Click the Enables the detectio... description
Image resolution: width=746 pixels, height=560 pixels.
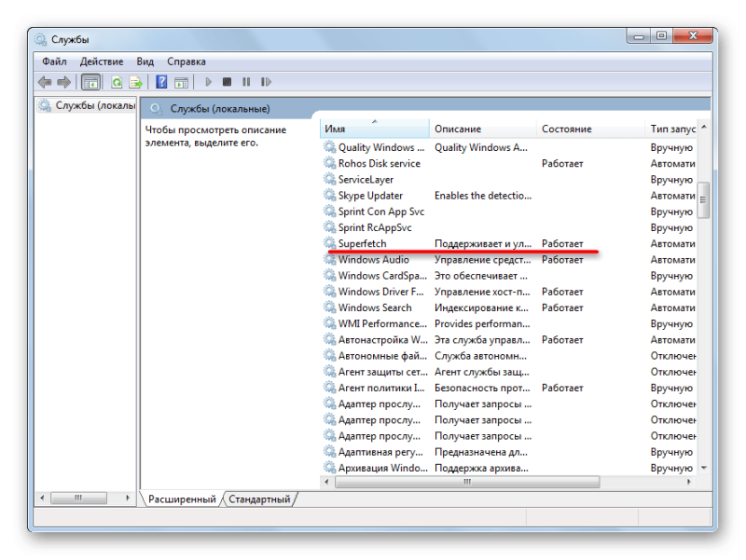483,196
